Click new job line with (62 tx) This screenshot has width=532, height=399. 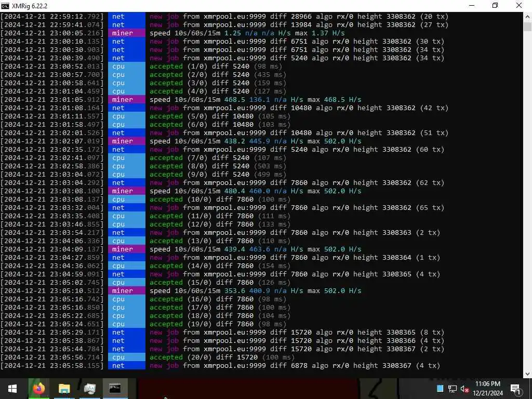tap(222, 183)
